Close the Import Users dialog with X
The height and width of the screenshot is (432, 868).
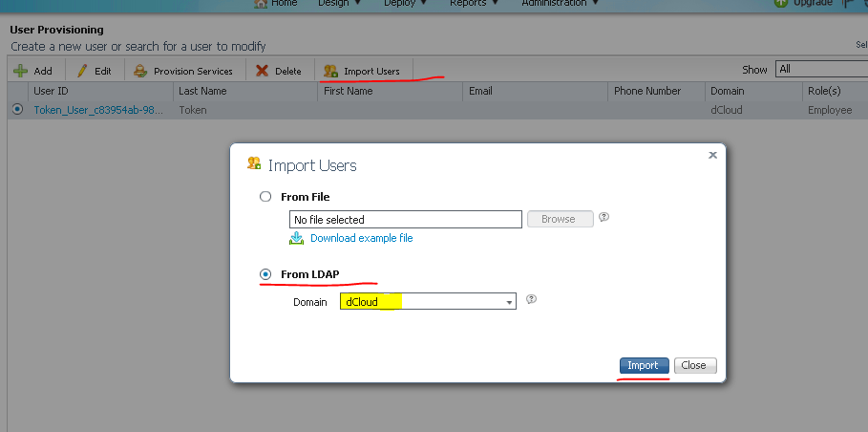click(713, 155)
